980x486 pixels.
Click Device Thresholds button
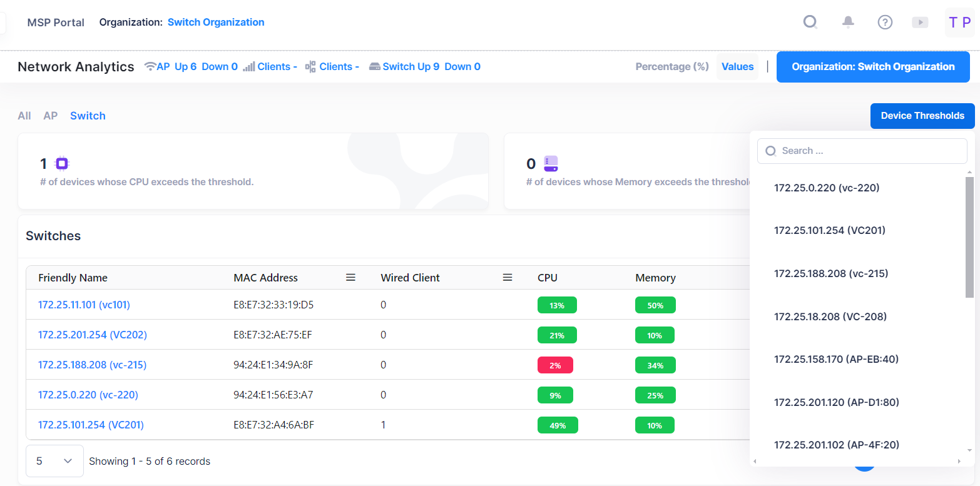[x=922, y=116]
